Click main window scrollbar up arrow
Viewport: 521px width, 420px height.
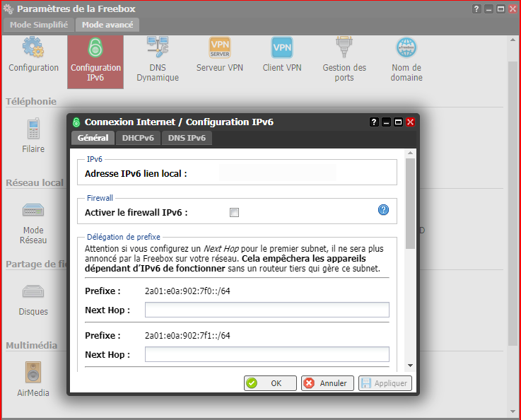[513, 40]
